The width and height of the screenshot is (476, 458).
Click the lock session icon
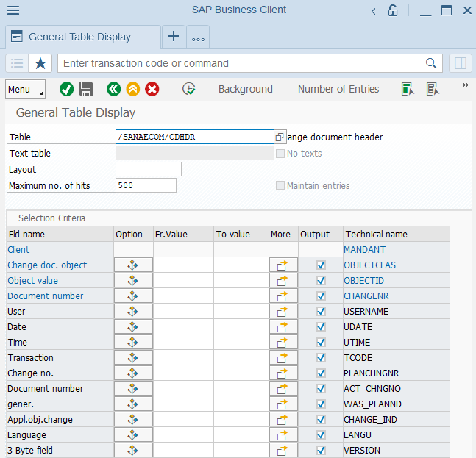point(393,10)
